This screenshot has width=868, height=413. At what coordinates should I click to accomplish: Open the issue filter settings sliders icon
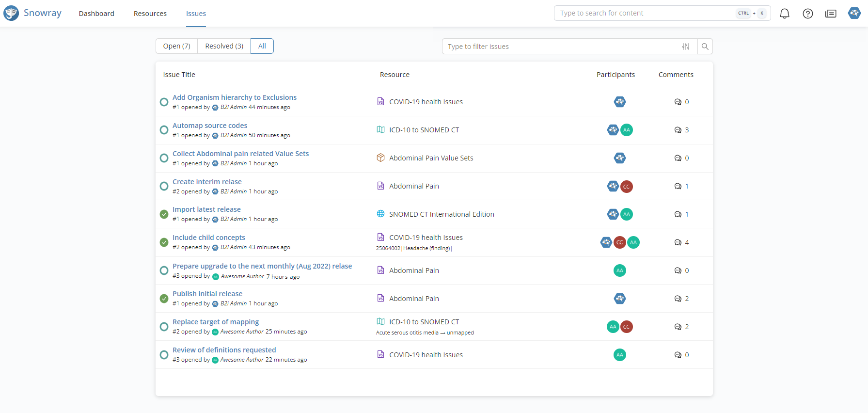tap(686, 47)
